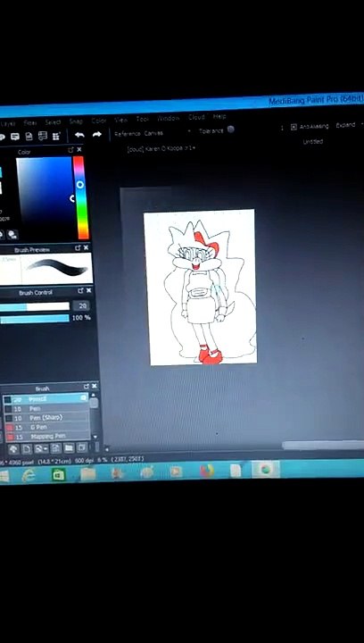
Task: Click the brush list scroll up arrow
Action: (x=94, y=395)
